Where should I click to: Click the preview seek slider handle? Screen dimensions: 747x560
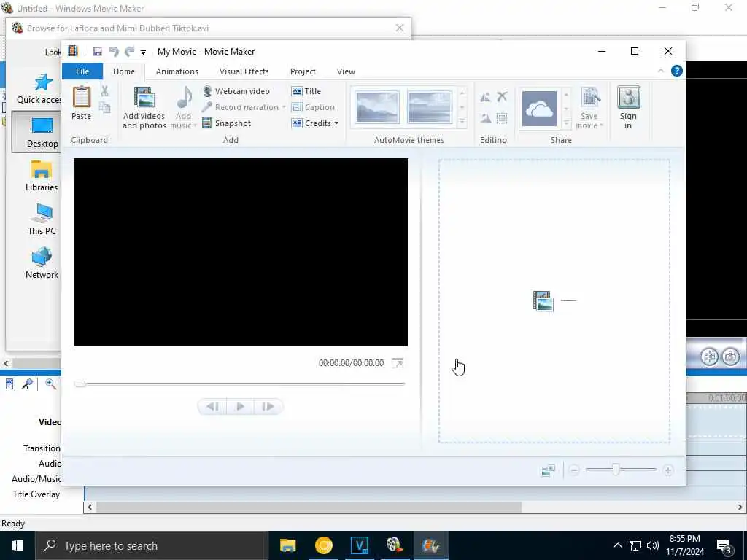click(x=80, y=384)
